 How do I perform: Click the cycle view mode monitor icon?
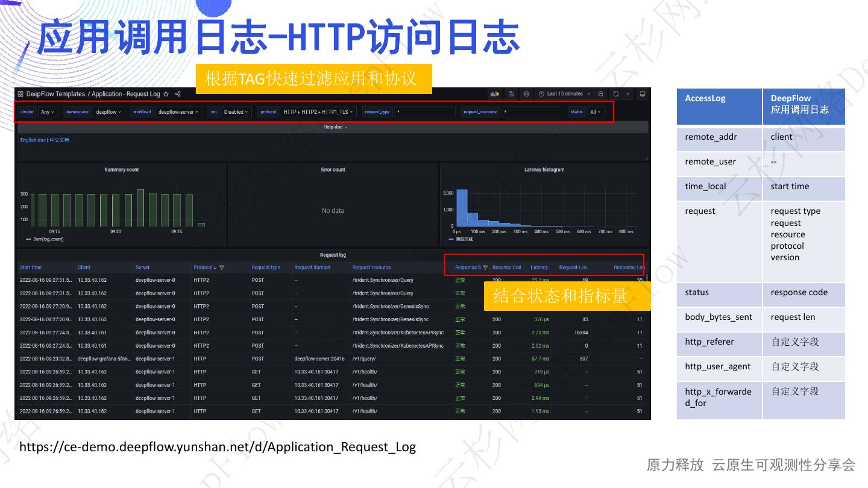point(643,94)
